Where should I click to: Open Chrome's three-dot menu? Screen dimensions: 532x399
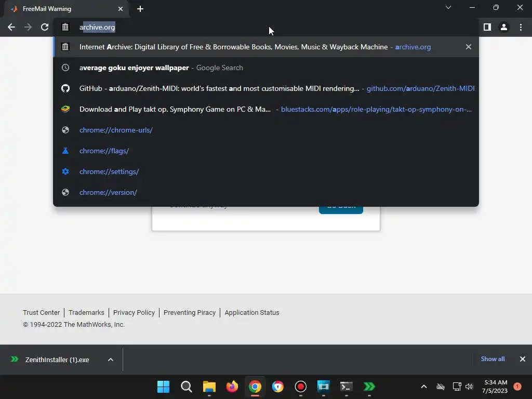[521, 27]
